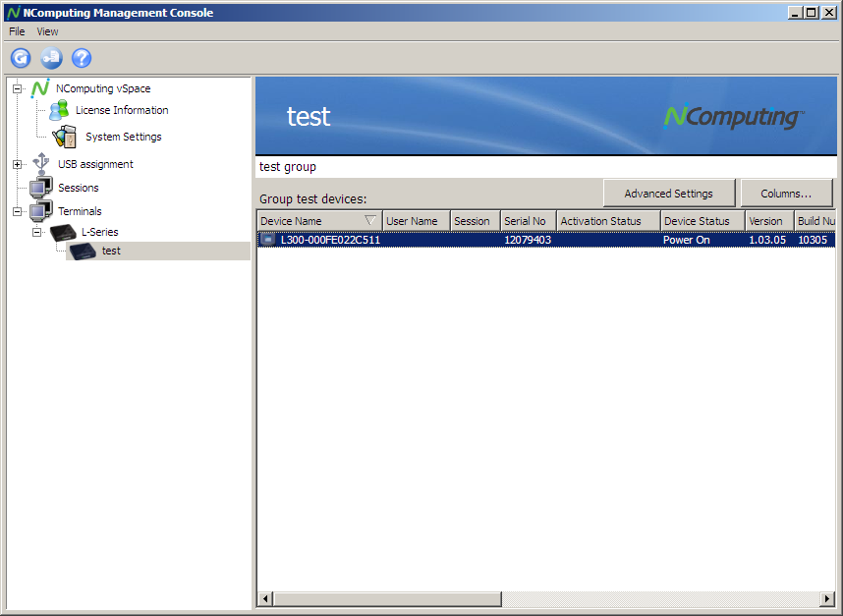The width and height of the screenshot is (843, 616).
Task: Select License Information in the tree
Action: tap(122, 110)
